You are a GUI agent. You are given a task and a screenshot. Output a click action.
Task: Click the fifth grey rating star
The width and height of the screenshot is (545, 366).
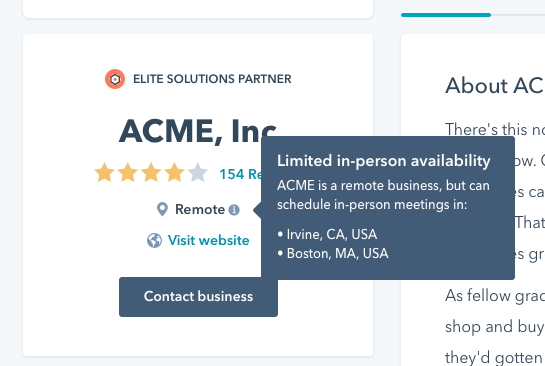(198, 172)
